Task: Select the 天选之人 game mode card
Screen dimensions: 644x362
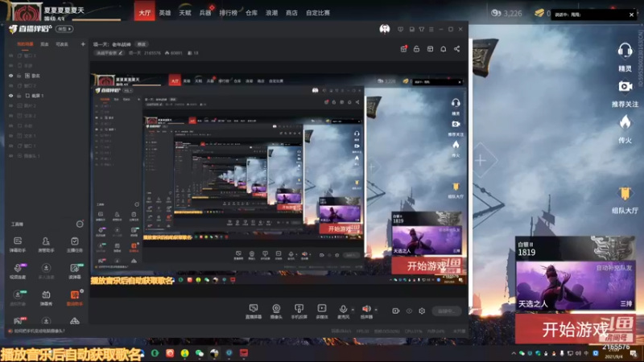Action: 575,286
